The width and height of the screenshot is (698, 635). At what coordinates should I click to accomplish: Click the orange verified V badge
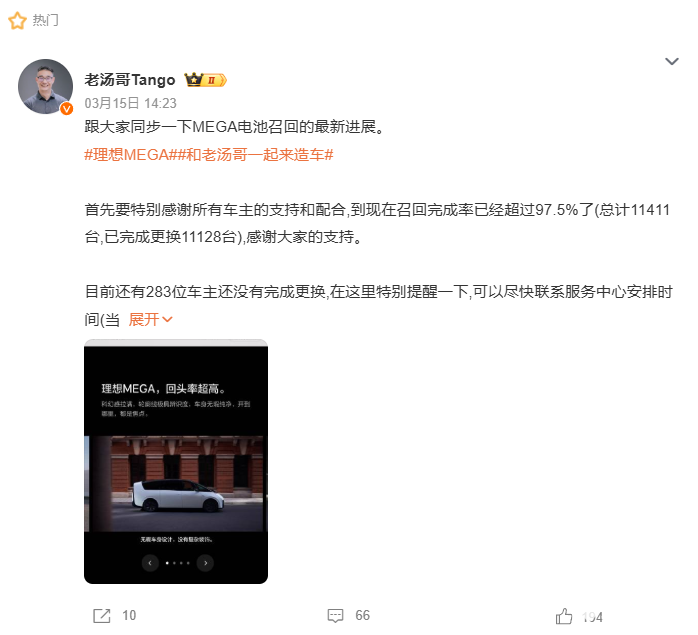pyautogui.click(x=67, y=108)
